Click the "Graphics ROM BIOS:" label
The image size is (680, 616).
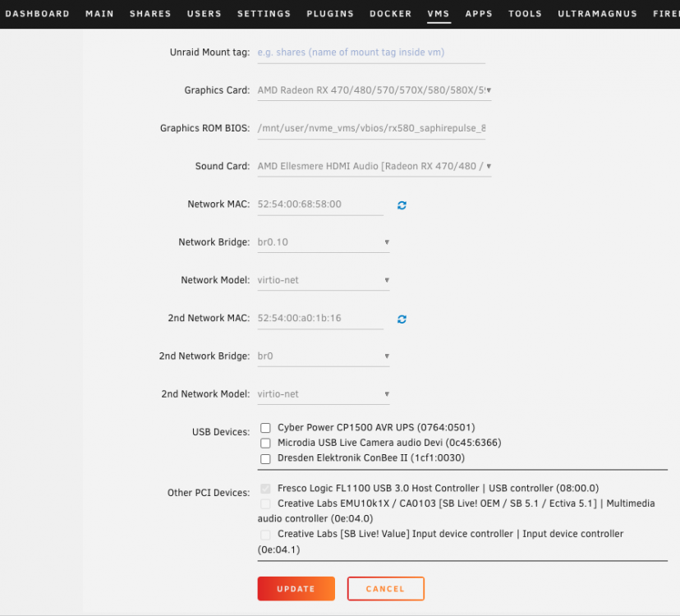coord(204,128)
